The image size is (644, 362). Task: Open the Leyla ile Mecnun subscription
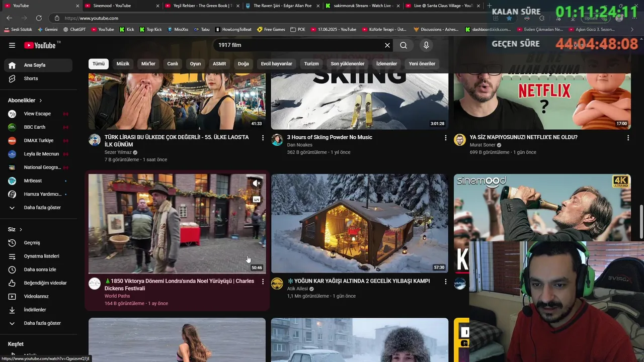[x=38, y=154]
